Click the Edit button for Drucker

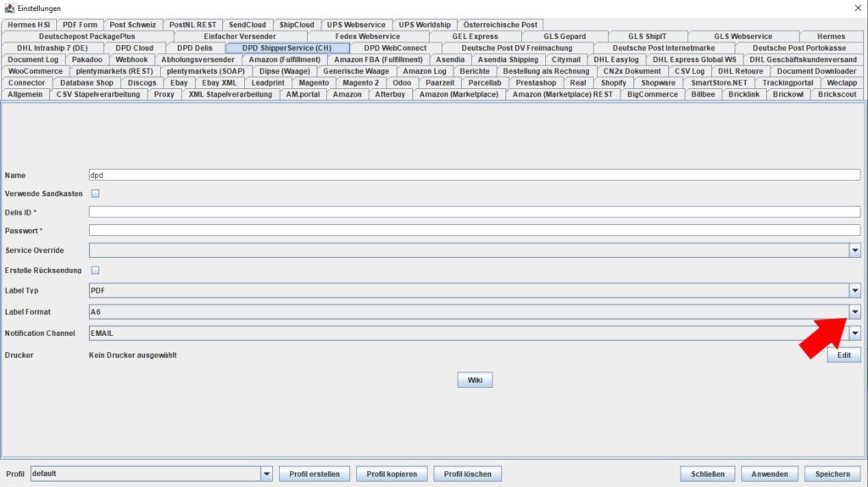pos(843,355)
